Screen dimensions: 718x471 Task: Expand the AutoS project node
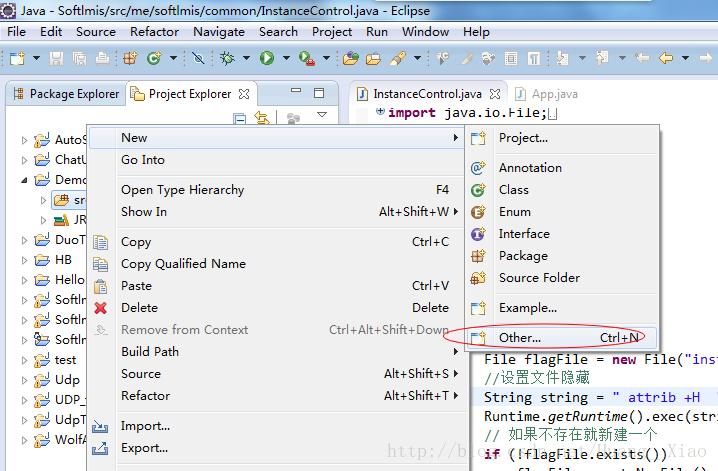[x=24, y=140]
